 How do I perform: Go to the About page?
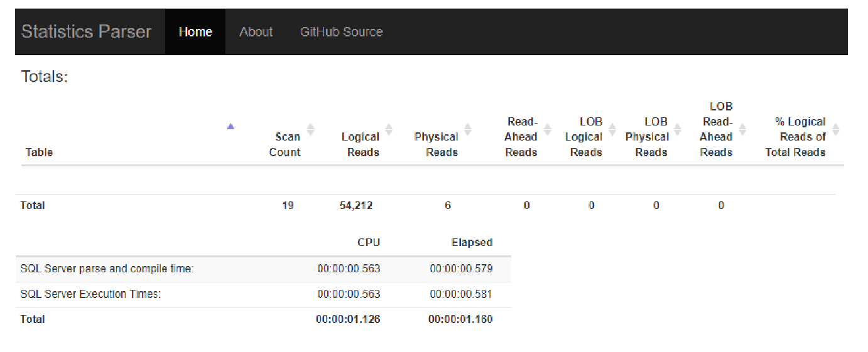[x=256, y=32]
